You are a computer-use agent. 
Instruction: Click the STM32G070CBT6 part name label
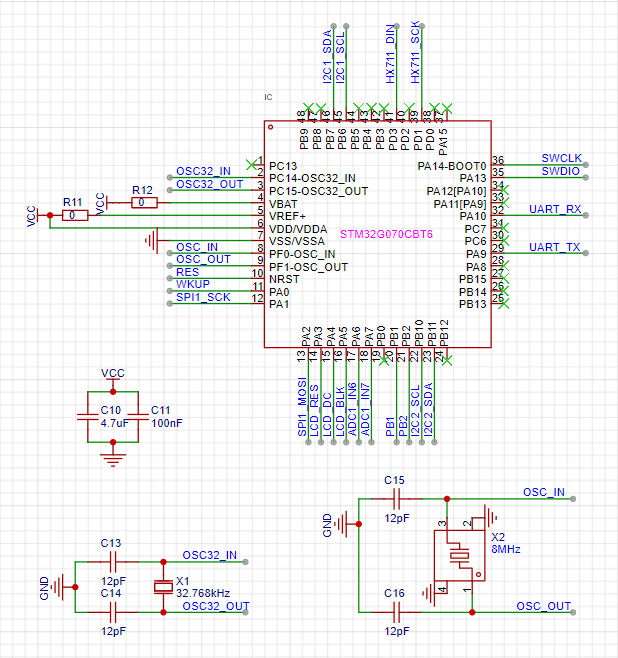click(x=386, y=234)
